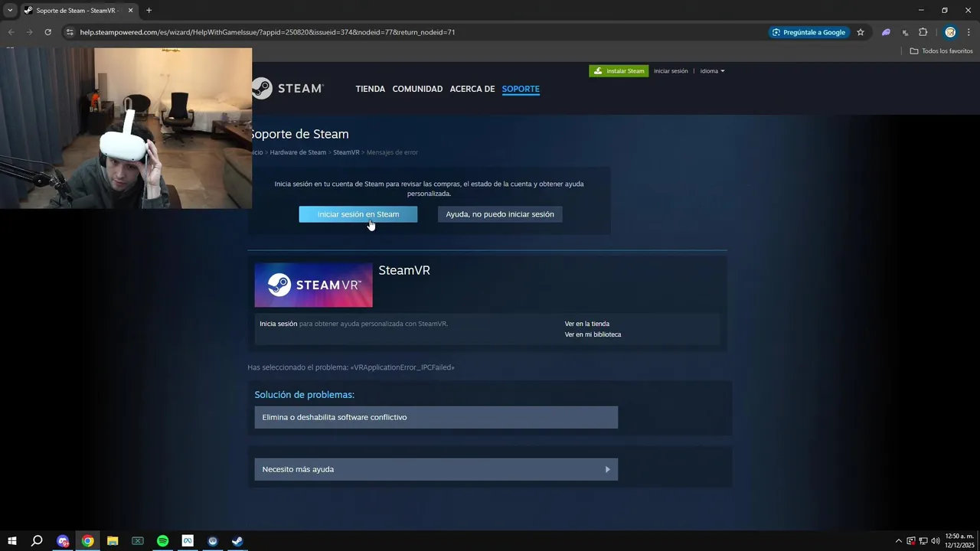
Task: Click the Steam logo in page header
Action: (x=288, y=88)
